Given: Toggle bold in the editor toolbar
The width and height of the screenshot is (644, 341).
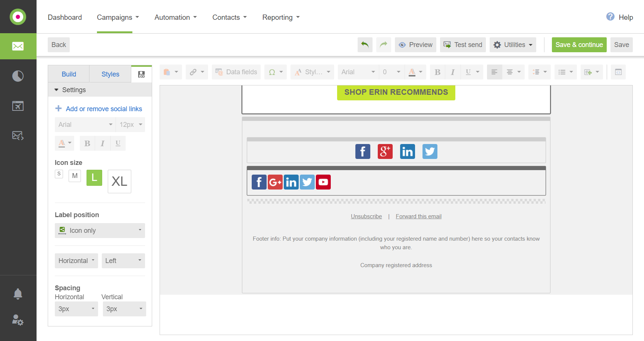Looking at the screenshot, I should click(437, 72).
